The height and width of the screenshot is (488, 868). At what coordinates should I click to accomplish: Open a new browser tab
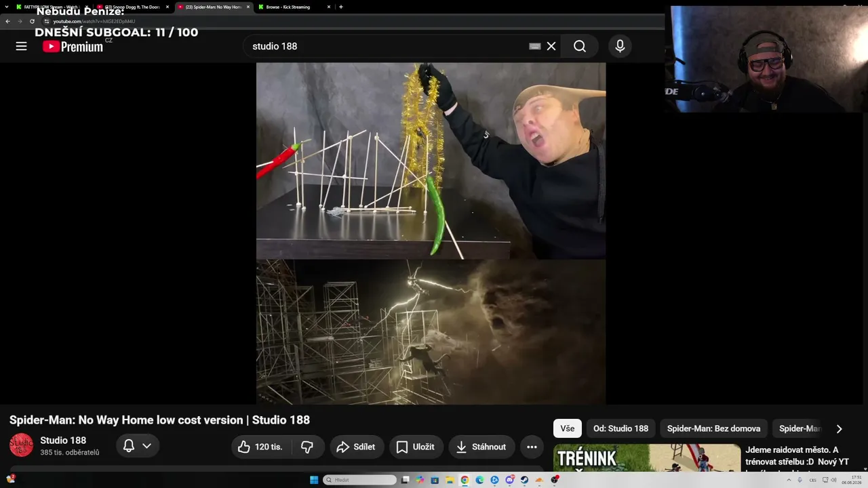[340, 7]
